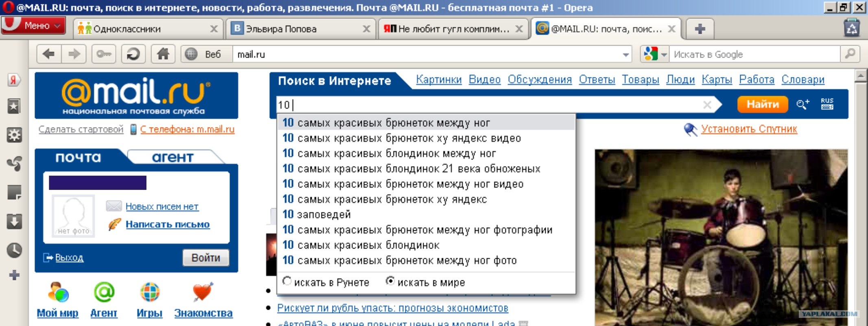The height and width of the screenshot is (326, 868).
Task: Open the Ответы link
Action: coord(597,79)
